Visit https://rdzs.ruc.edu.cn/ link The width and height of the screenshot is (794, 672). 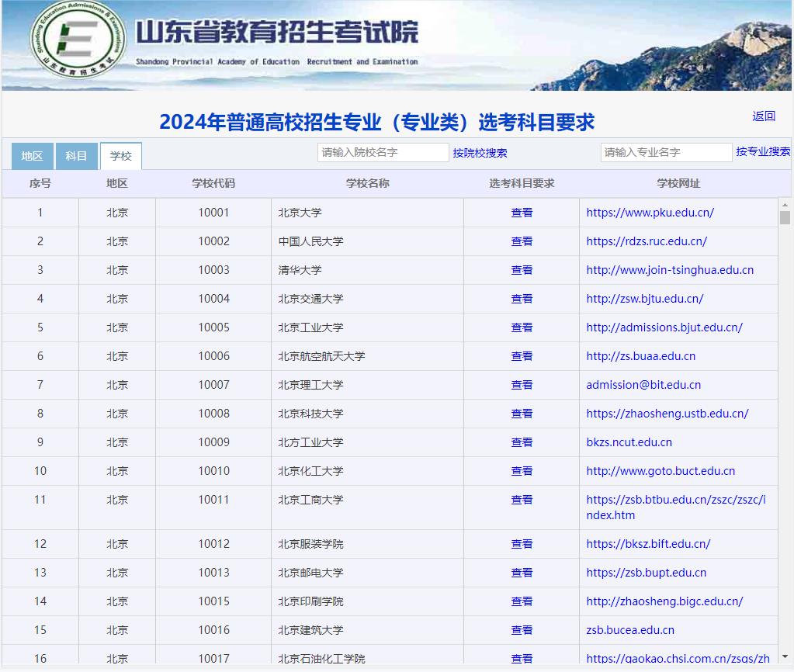[647, 241]
